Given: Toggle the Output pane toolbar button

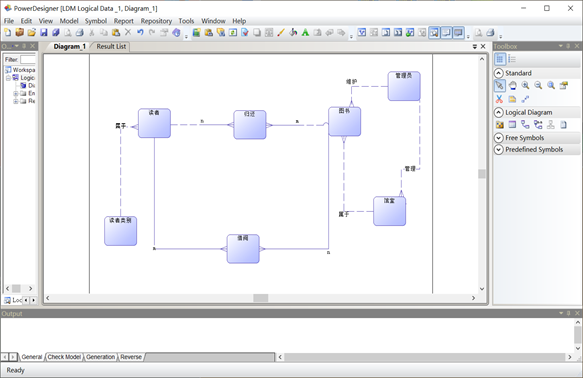Looking at the screenshot, I should (x=446, y=33).
